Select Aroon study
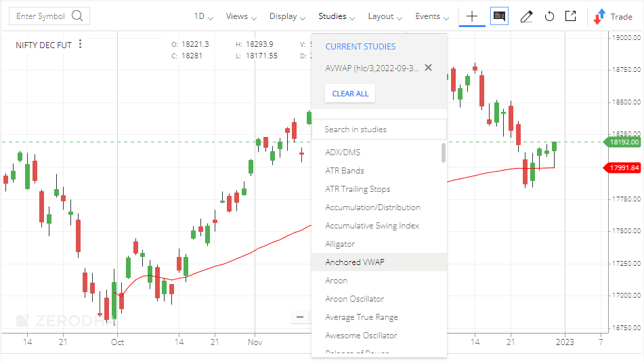Viewport: 644px width, 362px height. [379, 280]
